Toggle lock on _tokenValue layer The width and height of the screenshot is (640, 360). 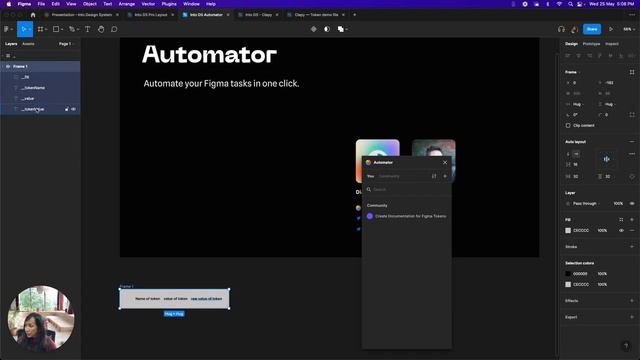pyautogui.click(x=67, y=109)
